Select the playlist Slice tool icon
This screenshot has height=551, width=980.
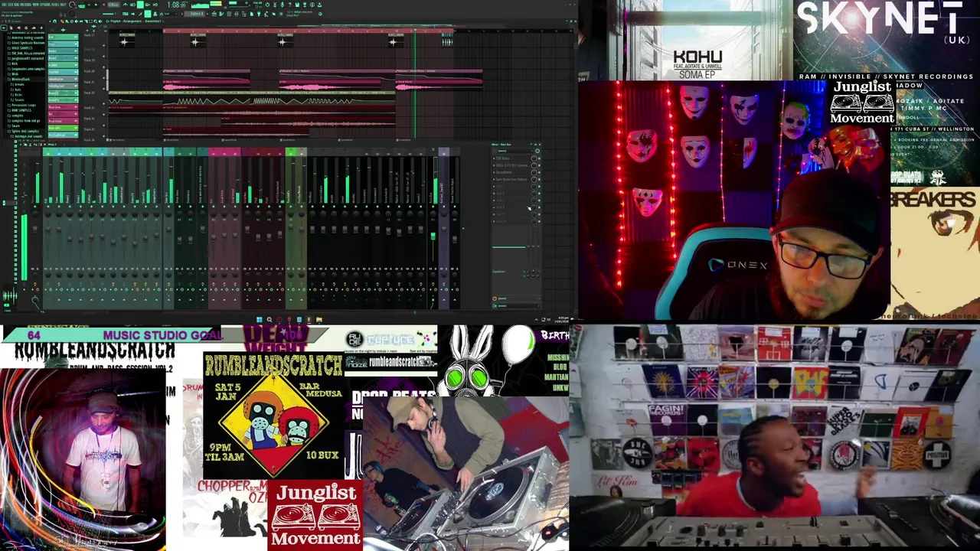coord(86,21)
